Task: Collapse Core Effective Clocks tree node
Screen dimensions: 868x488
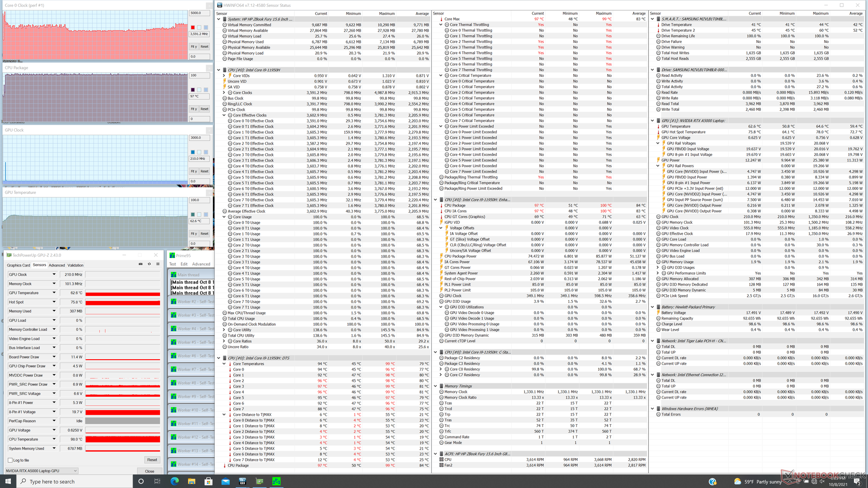Action: coord(224,115)
